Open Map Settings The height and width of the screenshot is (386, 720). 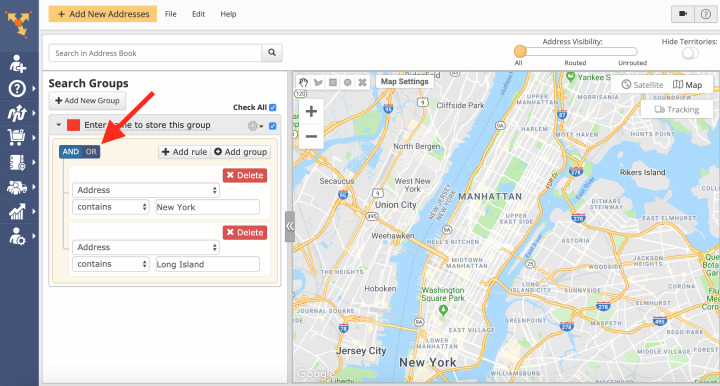point(405,82)
